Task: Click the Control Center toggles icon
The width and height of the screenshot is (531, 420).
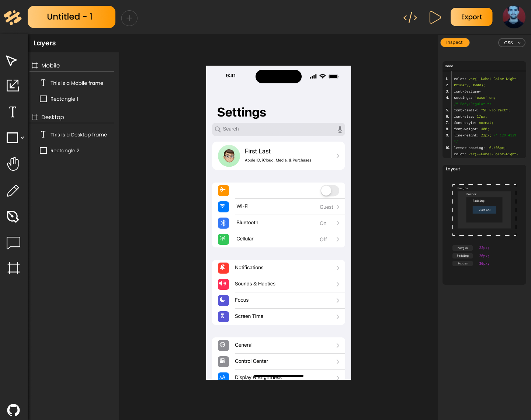Action: click(223, 361)
